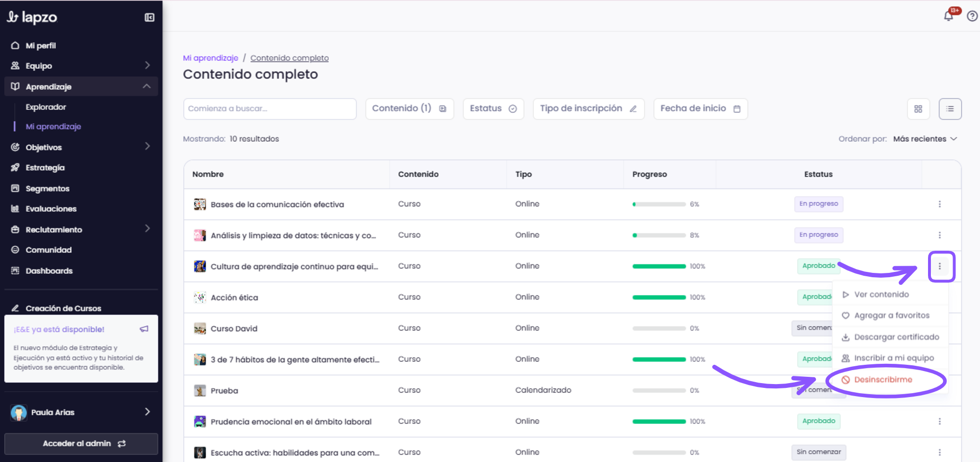980x462 pixels.
Task: Open Paula Arias profile avatar
Action: (19, 412)
